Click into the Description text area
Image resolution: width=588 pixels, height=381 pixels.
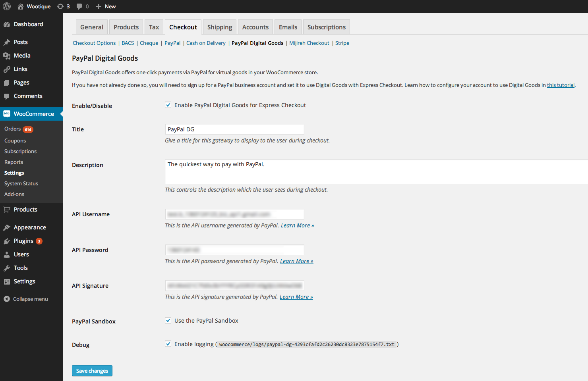(x=376, y=172)
